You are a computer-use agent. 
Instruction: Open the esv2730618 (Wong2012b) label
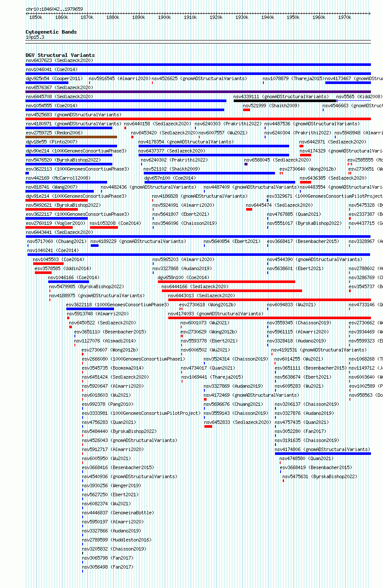click(207, 305)
